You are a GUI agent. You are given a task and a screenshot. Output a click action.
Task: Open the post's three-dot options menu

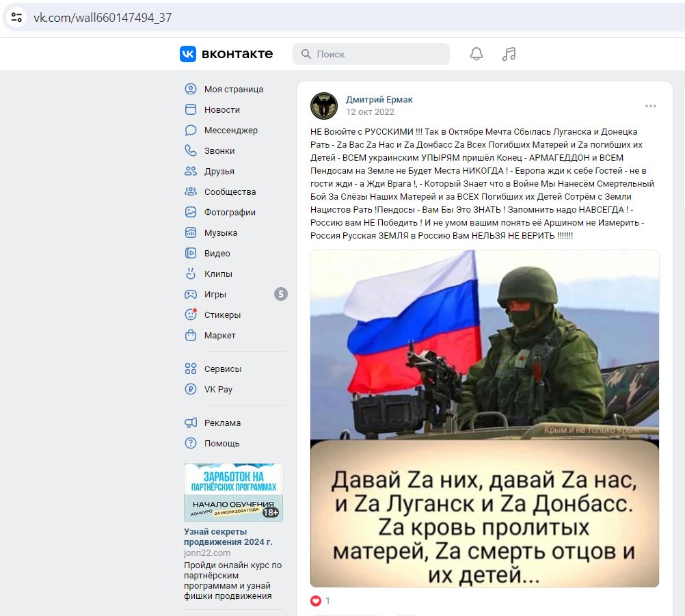coord(651,106)
